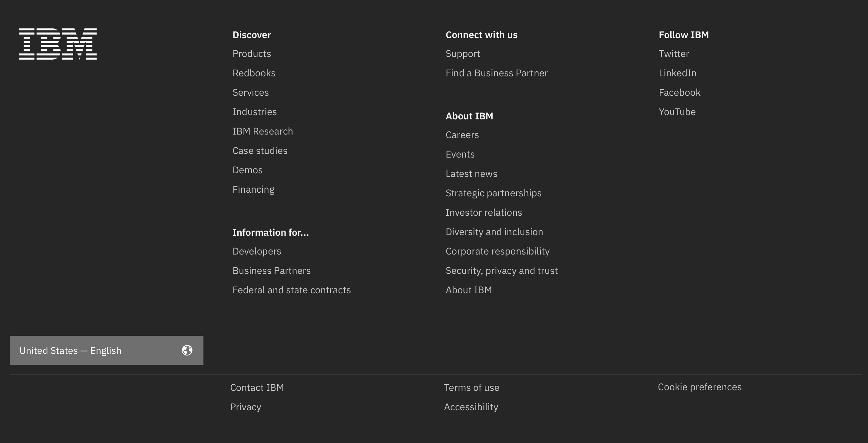Click Find a Business Partner
The width and height of the screenshot is (868, 443).
tap(497, 73)
